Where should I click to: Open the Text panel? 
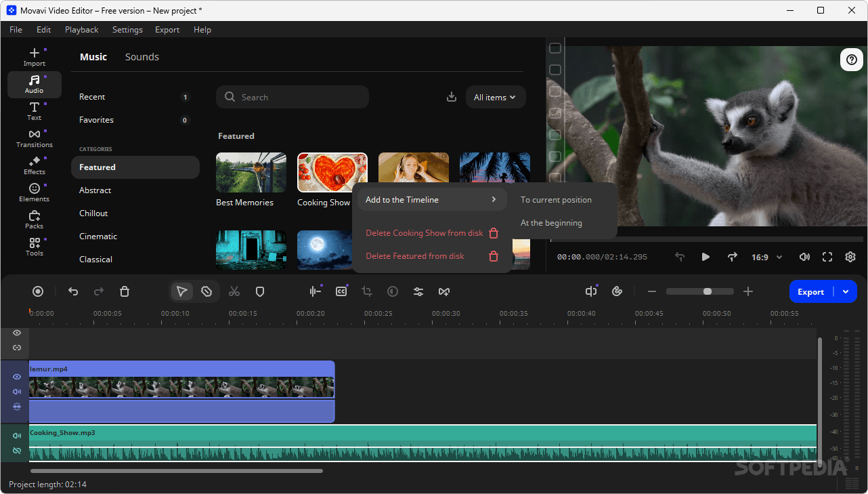(35, 112)
